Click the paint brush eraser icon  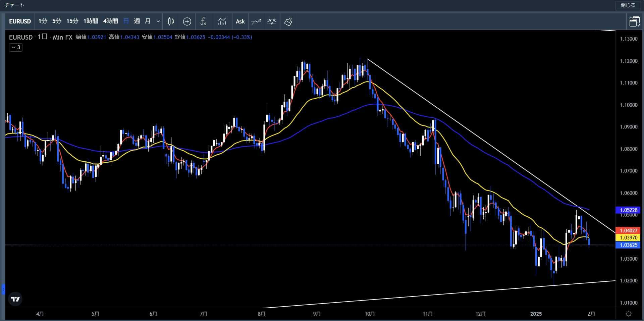(288, 21)
